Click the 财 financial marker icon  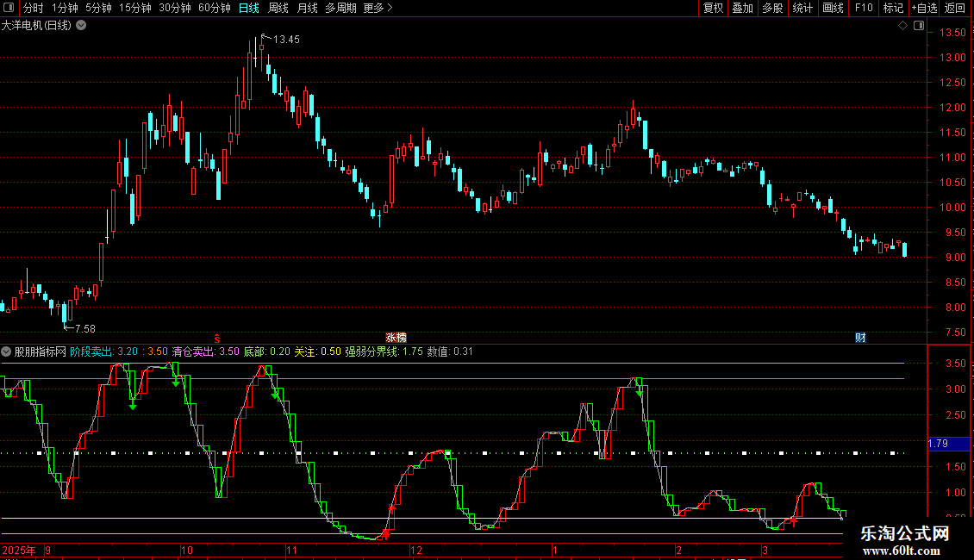tap(860, 337)
